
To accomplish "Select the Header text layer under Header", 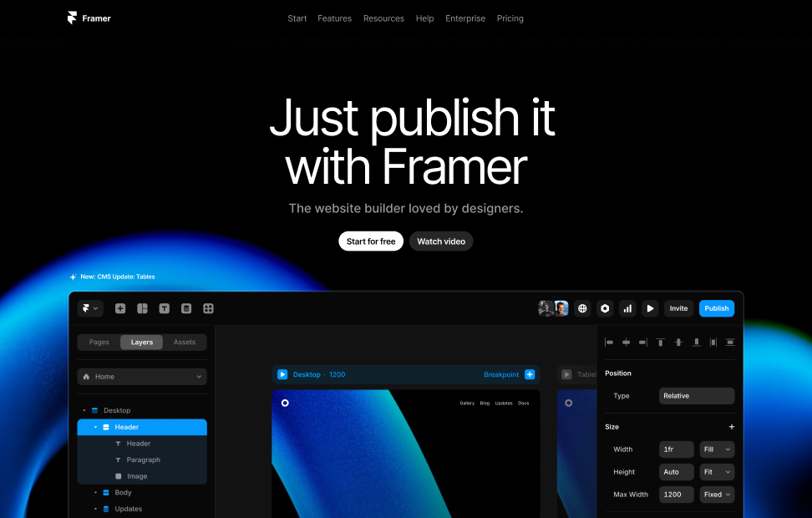I will [142, 444].
